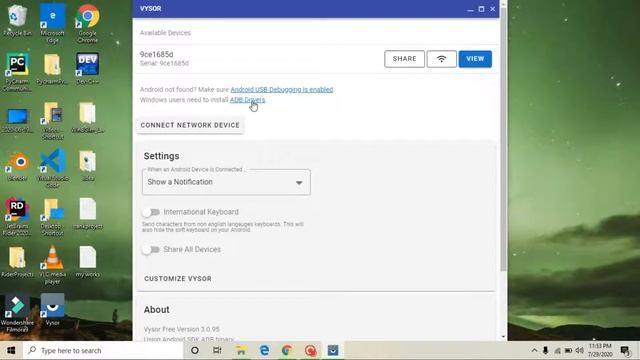Click the microphone icon in the system tray
Screen dimensions: 640x360
tap(545, 351)
